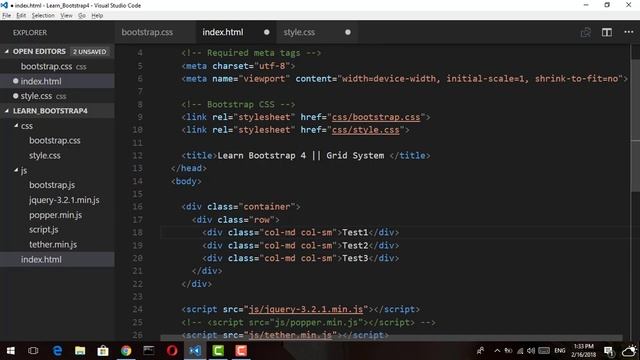Click line number 16 in the gutter
Image resolution: width=640 pixels, height=360 pixels.
tap(138, 207)
